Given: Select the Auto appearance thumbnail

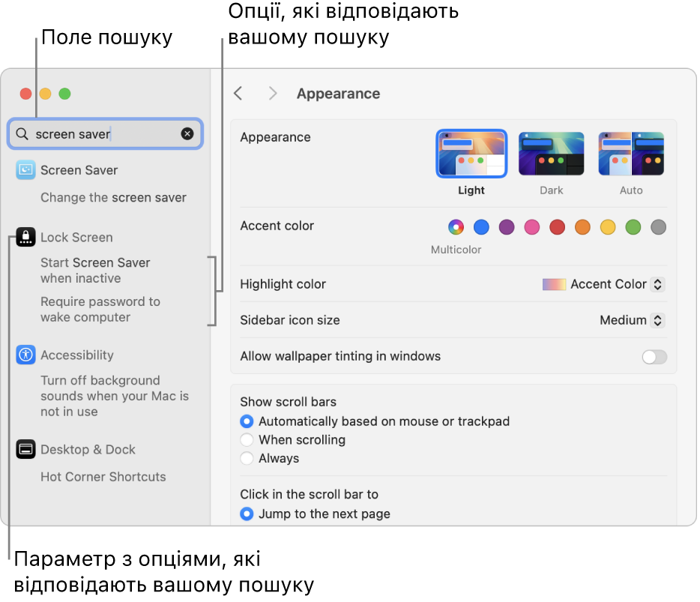Looking at the screenshot, I should [x=631, y=154].
